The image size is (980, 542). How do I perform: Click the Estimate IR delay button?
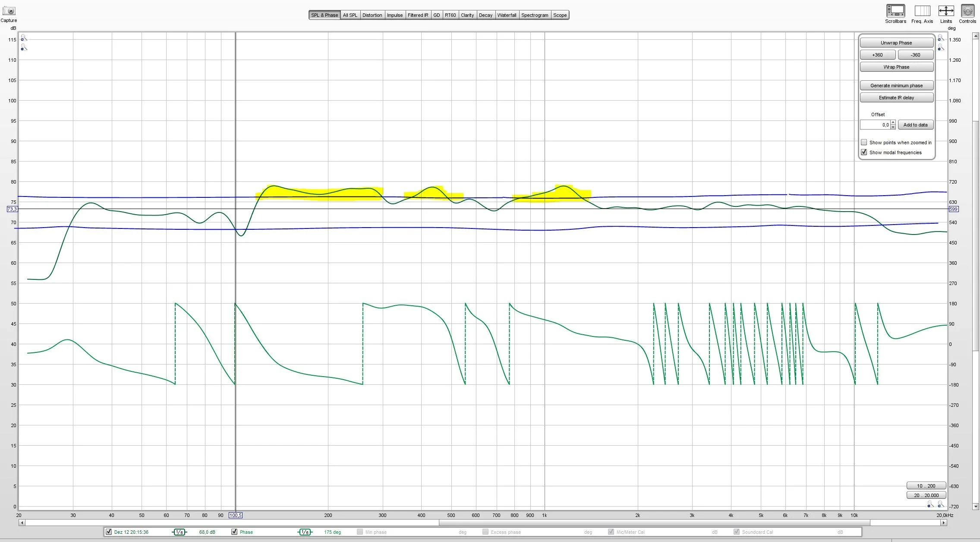click(x=896, y=98)
